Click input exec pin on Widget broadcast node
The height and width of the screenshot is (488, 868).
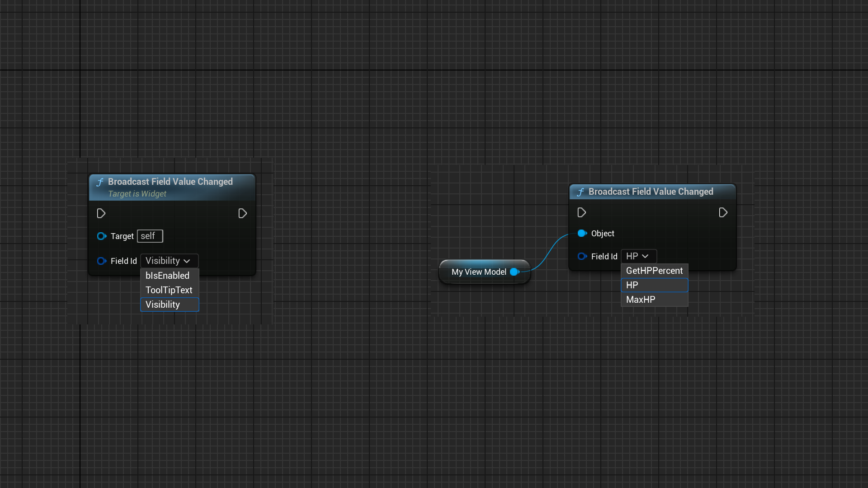(x=101, y=213)
